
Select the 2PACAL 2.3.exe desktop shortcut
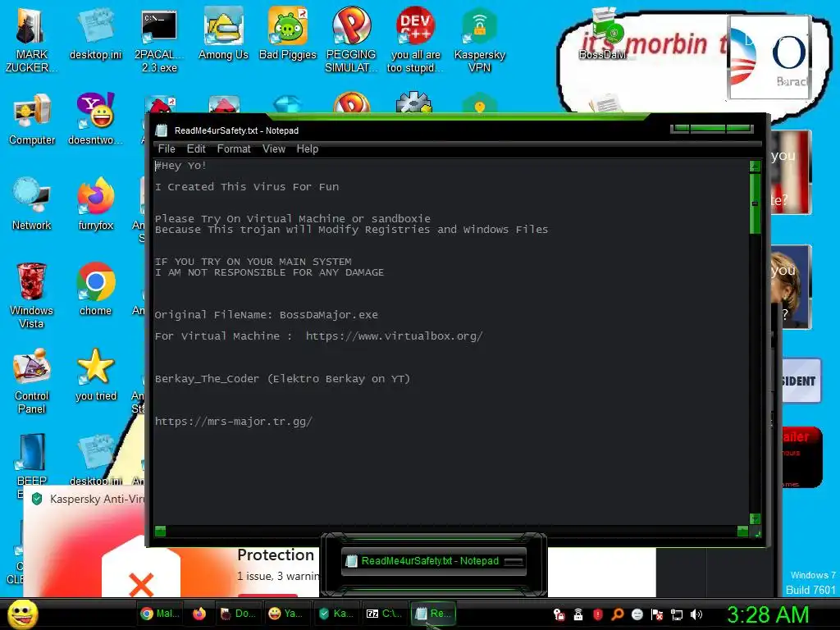(x=159, y=39)
